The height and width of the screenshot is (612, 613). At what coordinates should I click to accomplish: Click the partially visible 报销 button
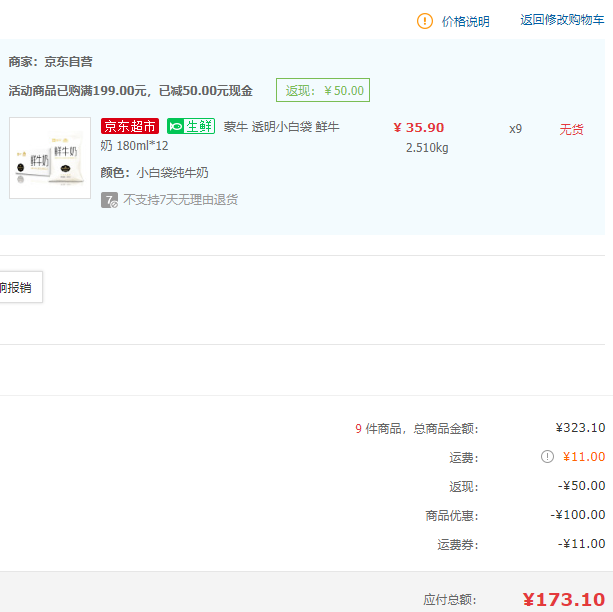click(x=21, y=287)
